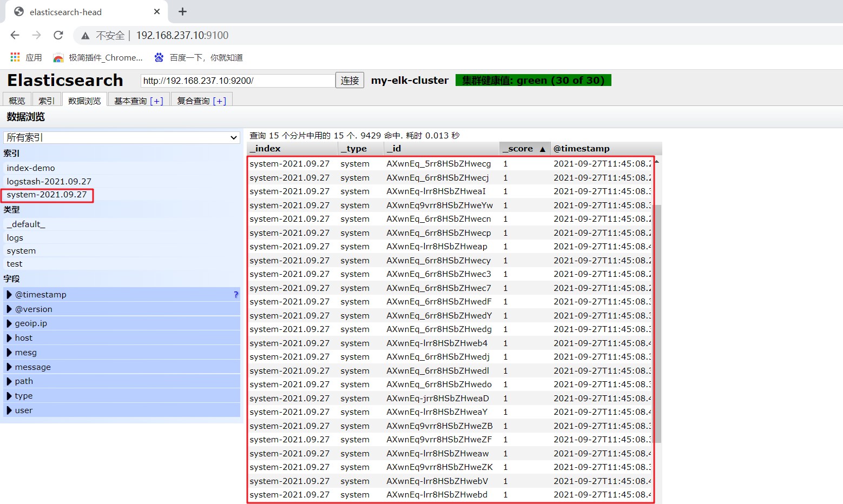Click the results table vertical scrollbar

click(x=657, y=324)
